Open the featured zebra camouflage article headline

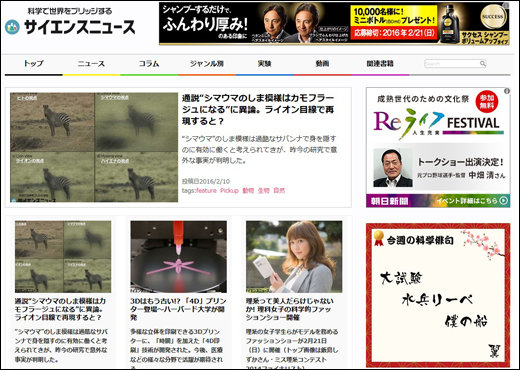pyautogui.click(x=258, y=110)
